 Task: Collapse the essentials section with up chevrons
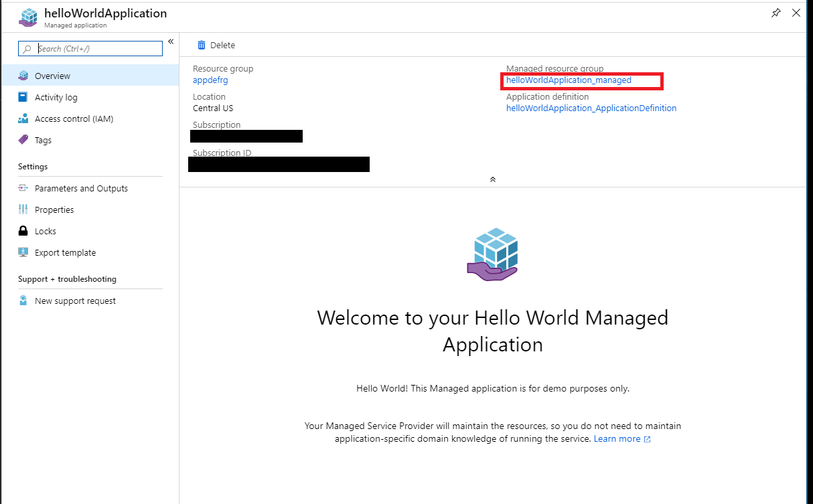(x=493, y=179)
